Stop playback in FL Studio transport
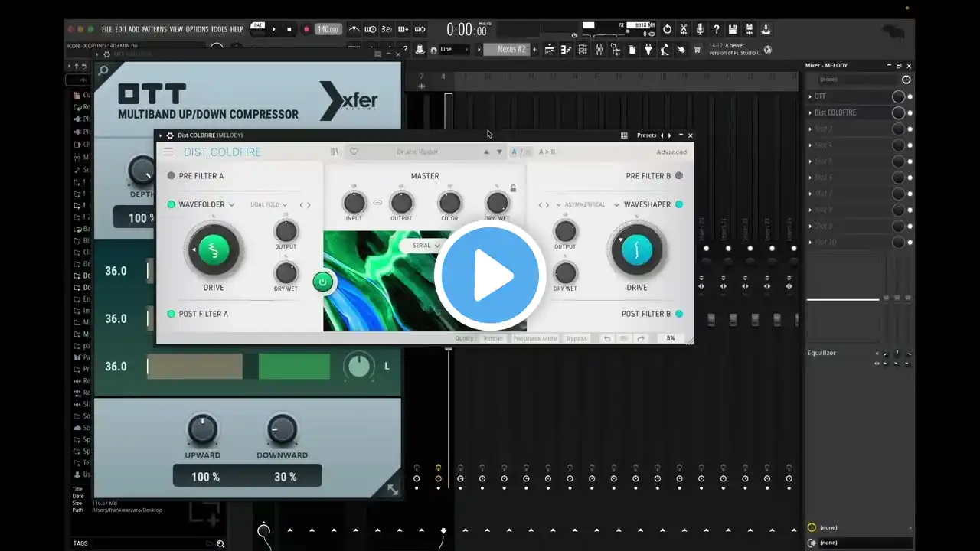The image size is (980, 551). point(289,29)
